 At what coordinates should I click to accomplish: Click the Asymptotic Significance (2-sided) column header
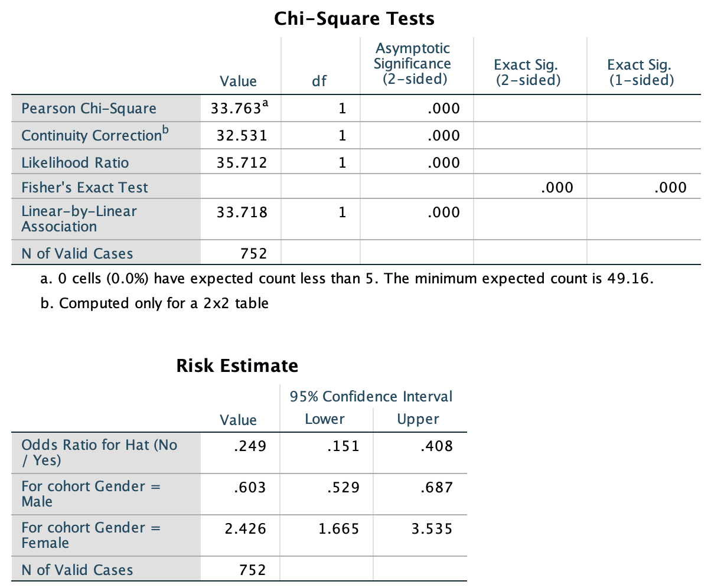(412, 64)
